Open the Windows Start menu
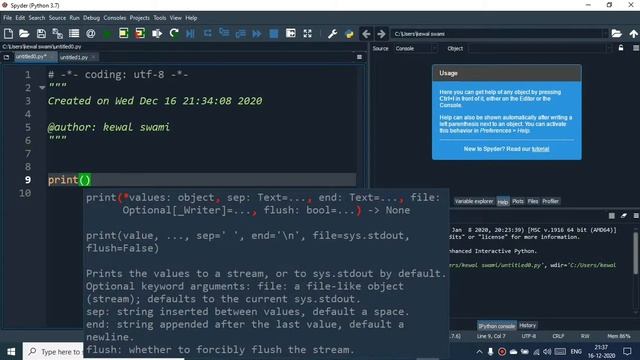This screenshot has height=360, width=640. point(11,351)
